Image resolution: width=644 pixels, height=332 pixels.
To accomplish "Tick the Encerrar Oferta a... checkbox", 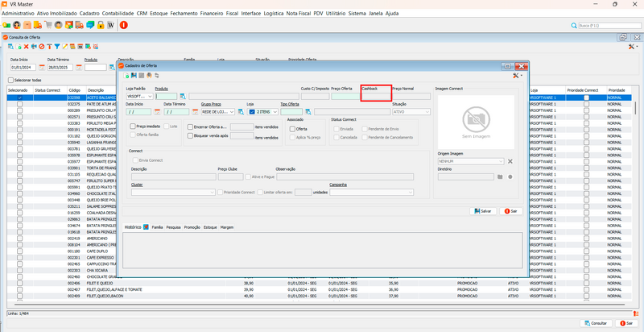I will pos(190,127).
